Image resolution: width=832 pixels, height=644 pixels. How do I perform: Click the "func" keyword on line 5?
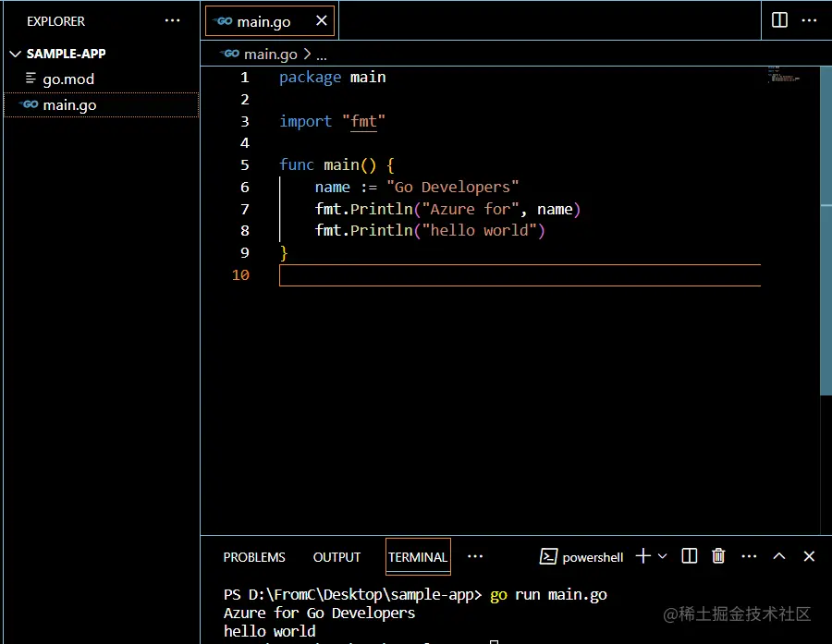pos(297,165)
